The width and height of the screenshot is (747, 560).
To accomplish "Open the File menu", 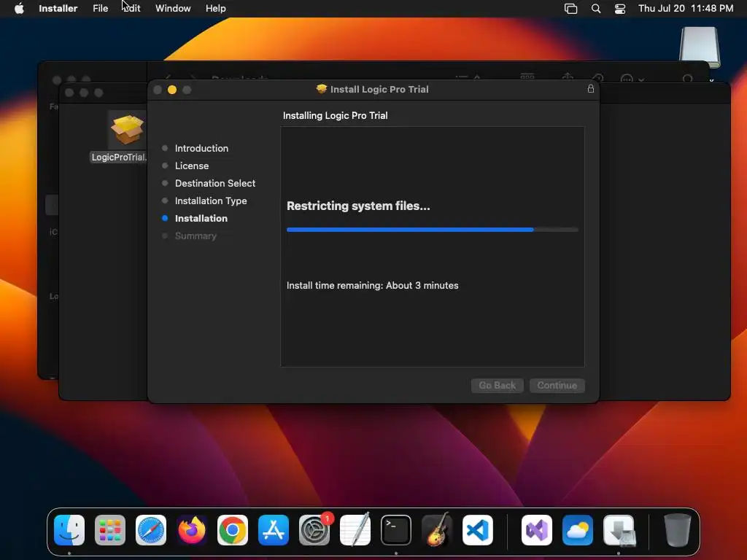I will click(x=100, y=8).
